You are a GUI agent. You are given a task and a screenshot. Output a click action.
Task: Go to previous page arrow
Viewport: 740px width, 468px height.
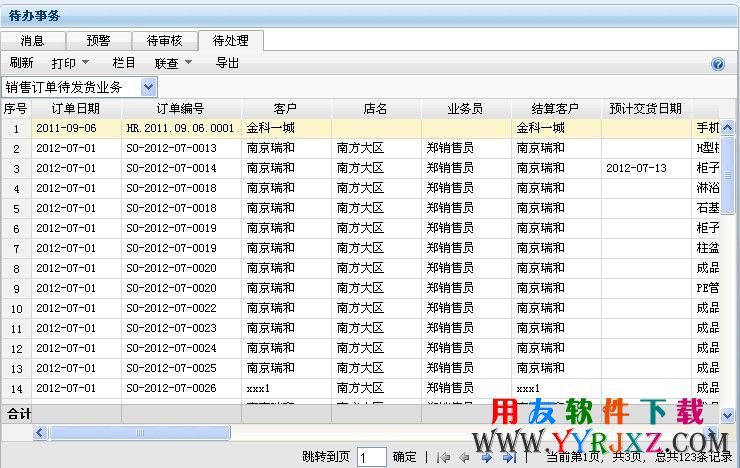pyautogui.click(x=464, y=457)
